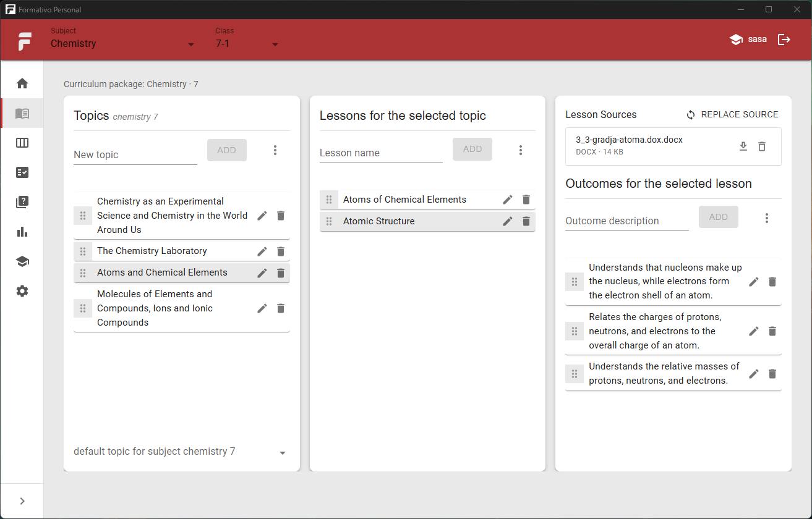The height and width of the screenshot is (519, 812).
Task: Click the REPLACE SOURCE button
Action: coord(732,114)
